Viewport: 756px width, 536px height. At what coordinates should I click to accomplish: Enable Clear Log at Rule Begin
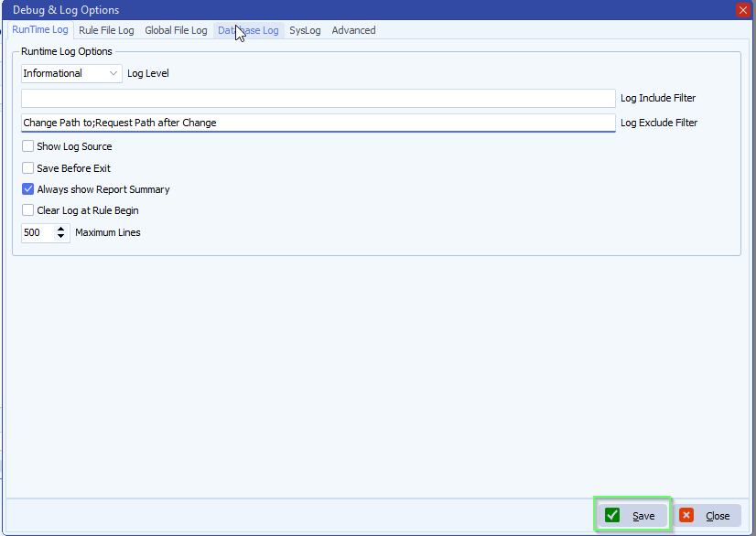point(28,210)
